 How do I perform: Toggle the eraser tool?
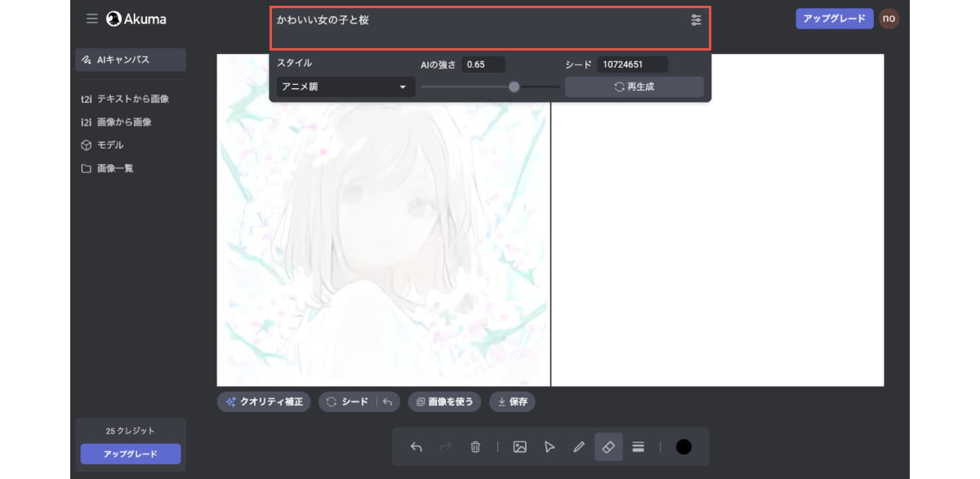pos(608,446)
